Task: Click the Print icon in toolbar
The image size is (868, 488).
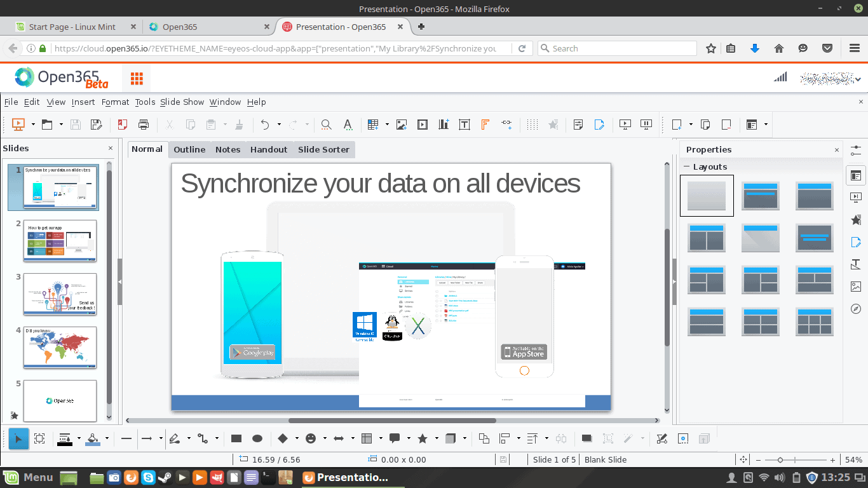Action: click(x=144, y=125)
